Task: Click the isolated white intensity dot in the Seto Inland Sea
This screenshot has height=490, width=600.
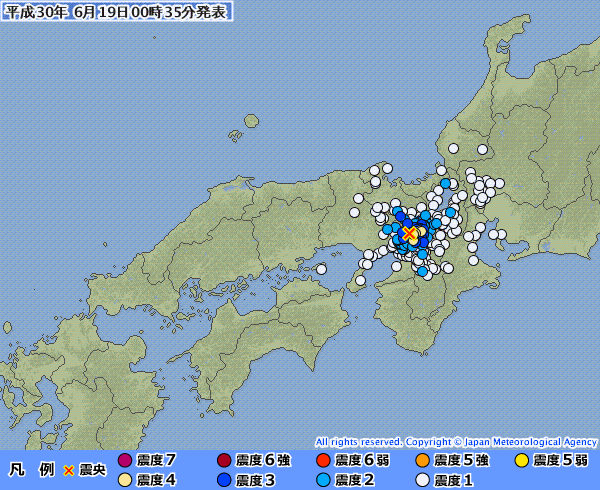Action: [x=321, y=269]
